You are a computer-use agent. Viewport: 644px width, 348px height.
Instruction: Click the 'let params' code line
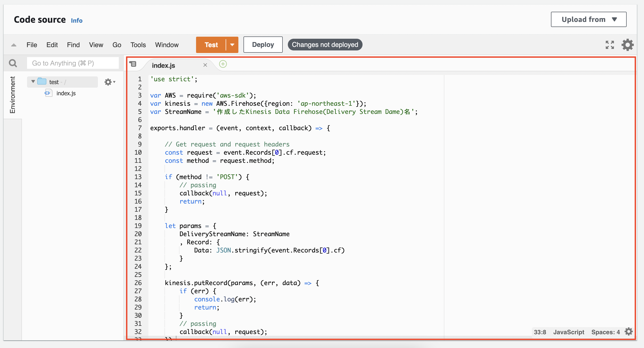(191, 226)
